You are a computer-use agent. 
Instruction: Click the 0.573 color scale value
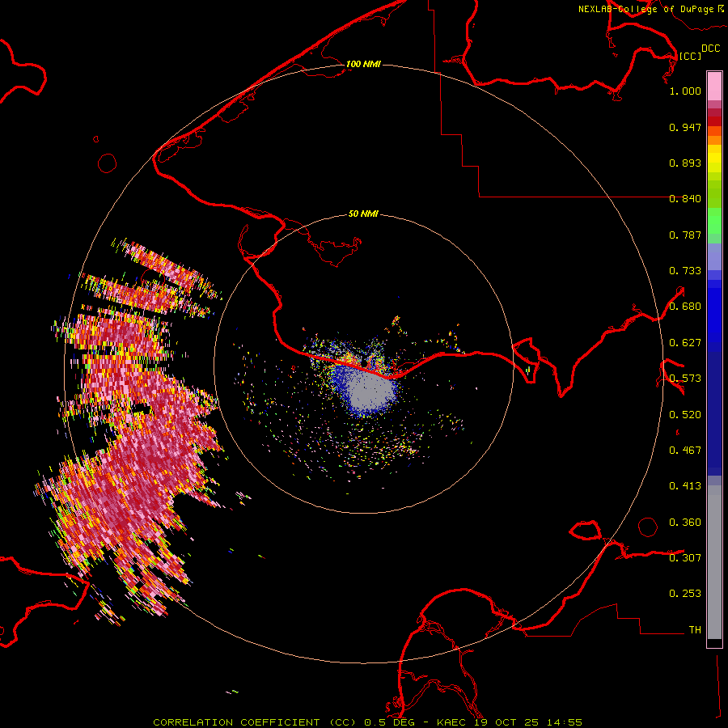point(685,379)
